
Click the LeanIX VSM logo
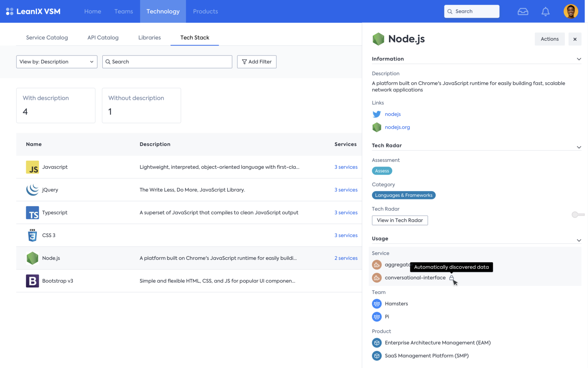click(x=33, y=11)
